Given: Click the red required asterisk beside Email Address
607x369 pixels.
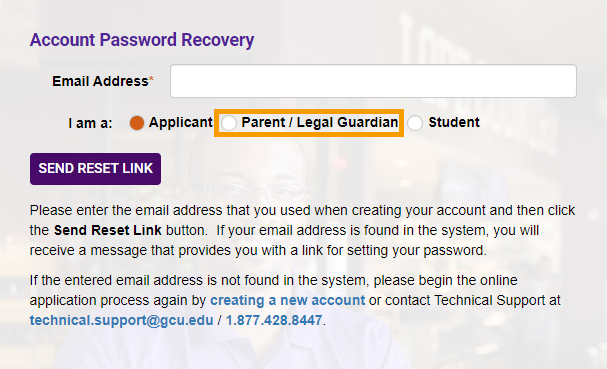Looking at the screenshot, I should tap(151, 79).
